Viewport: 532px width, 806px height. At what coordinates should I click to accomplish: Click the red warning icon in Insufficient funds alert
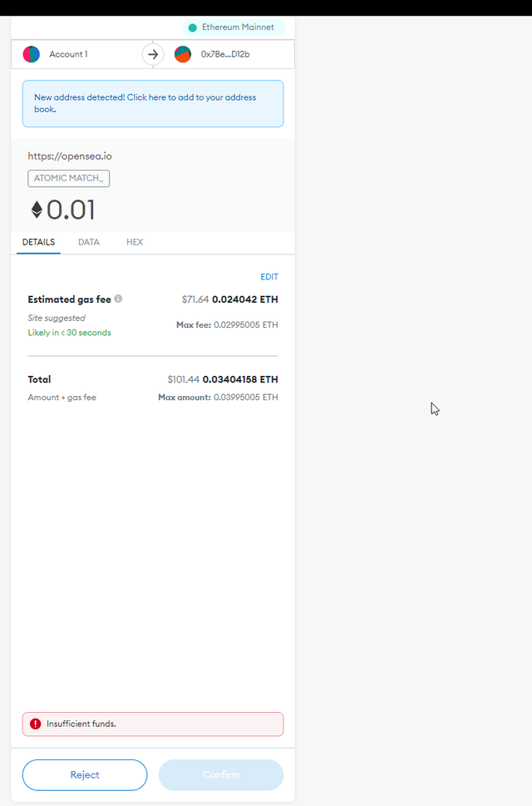point(35,724)
